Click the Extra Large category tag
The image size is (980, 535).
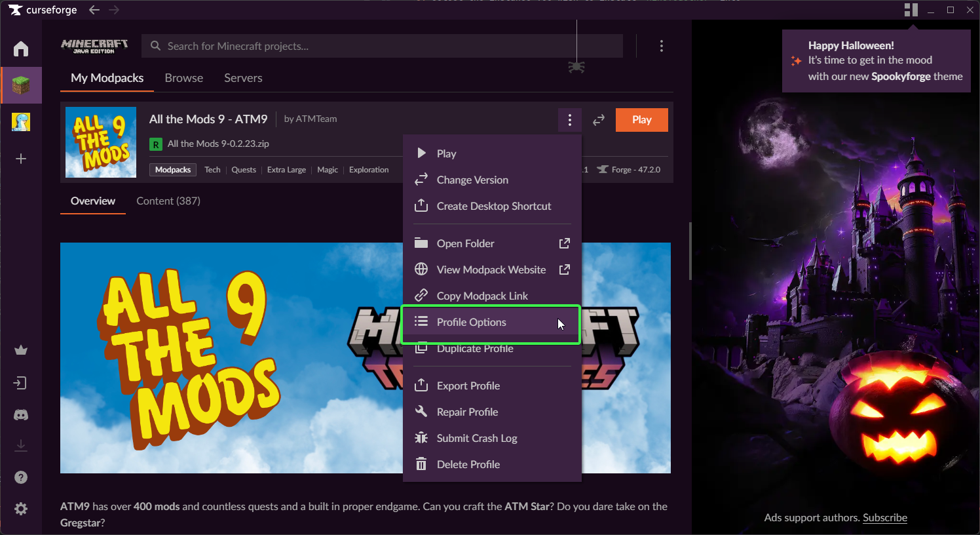286,170
